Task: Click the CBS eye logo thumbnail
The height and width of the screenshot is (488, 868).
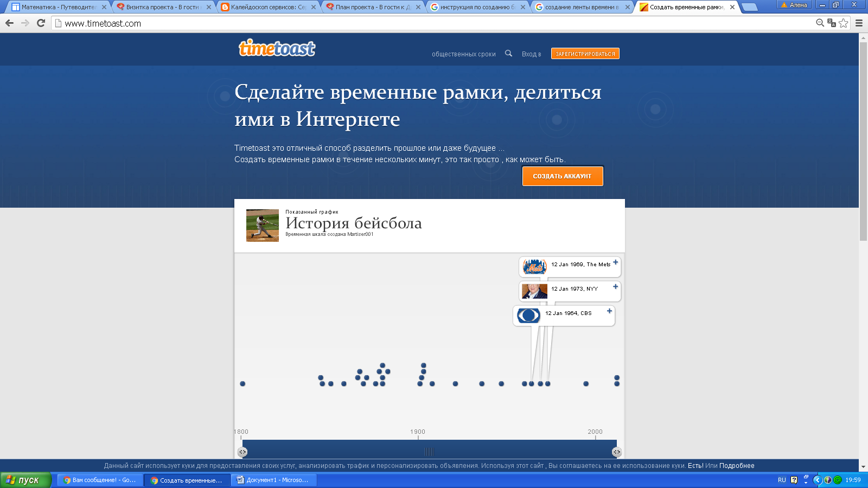Action: point(528,316)
